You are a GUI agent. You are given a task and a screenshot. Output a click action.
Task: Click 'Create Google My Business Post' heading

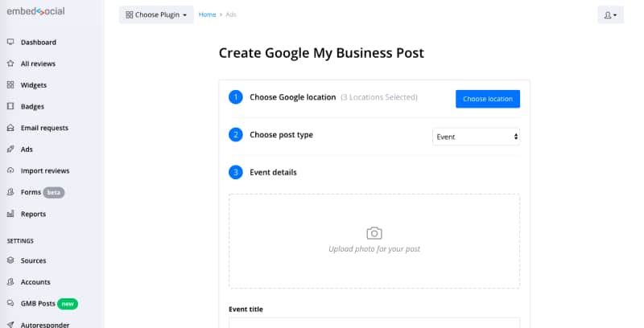click(x=321, y=53)
